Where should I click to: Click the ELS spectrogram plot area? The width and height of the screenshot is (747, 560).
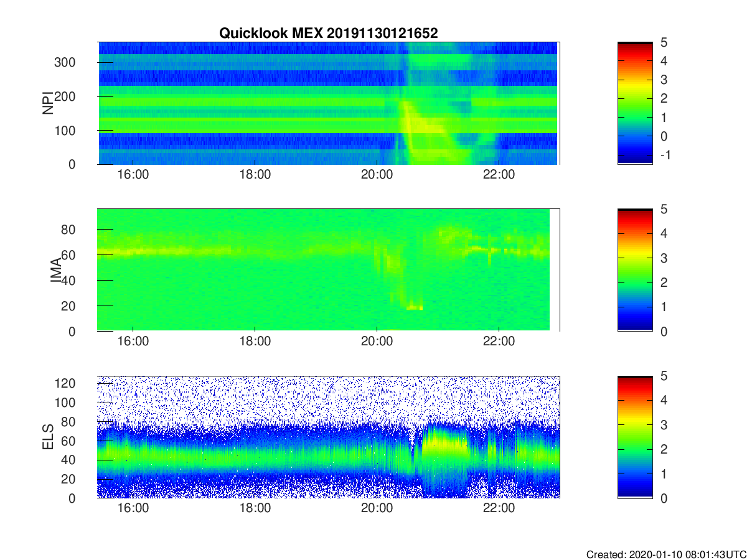click(x=329, y=437)
